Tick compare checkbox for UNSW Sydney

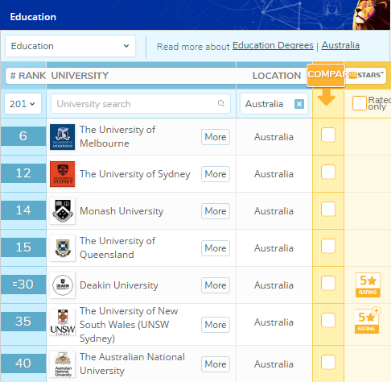pos(328,321)
